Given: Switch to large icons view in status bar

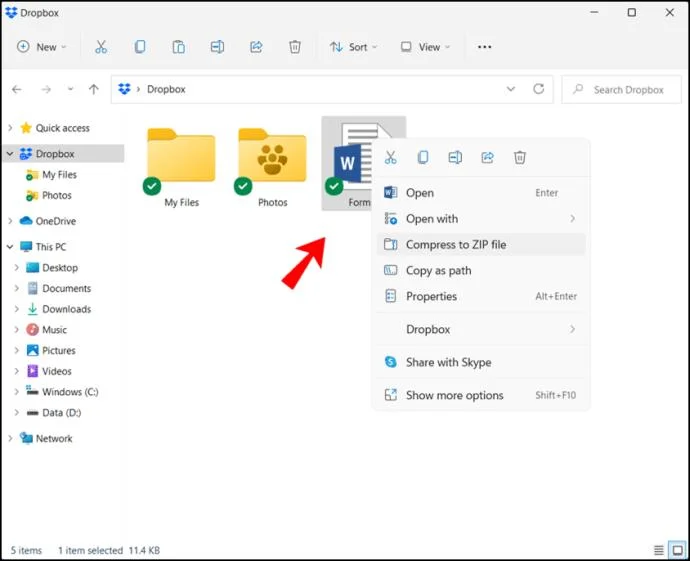Looking at the screenshot, I should tap(678, 550).
